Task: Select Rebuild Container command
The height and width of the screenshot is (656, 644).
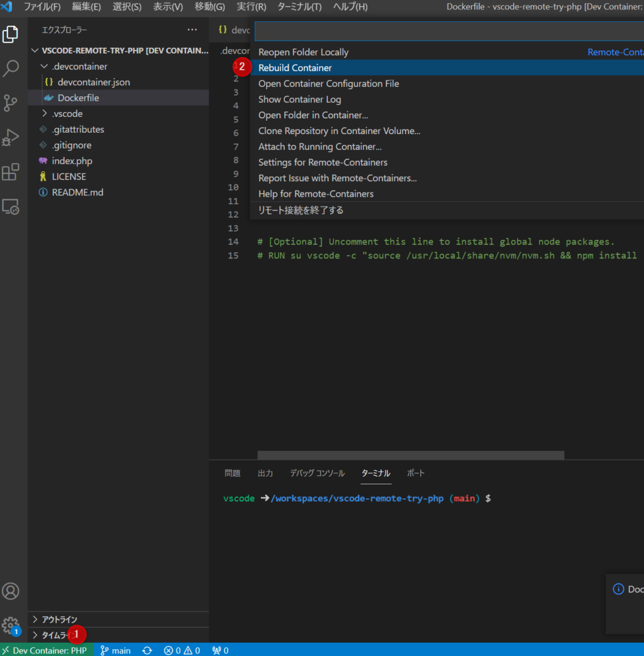Action: click(x=447, y=68)
